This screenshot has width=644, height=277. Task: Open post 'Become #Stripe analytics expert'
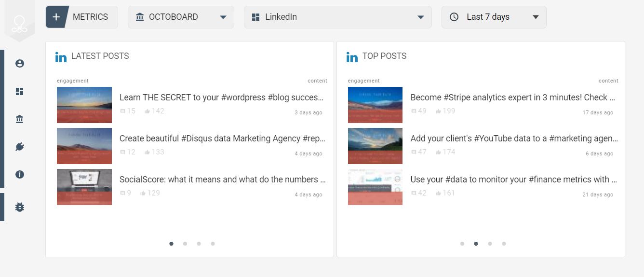(513, 97)
